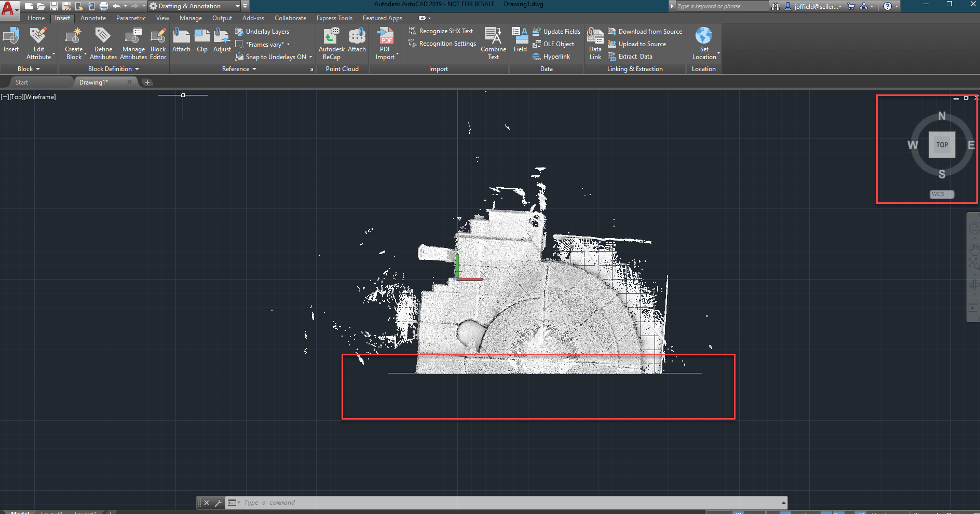Click the Create Block icon
This screenshot has height=514, width=980.
pyautogui.click(x=74, y=36)
